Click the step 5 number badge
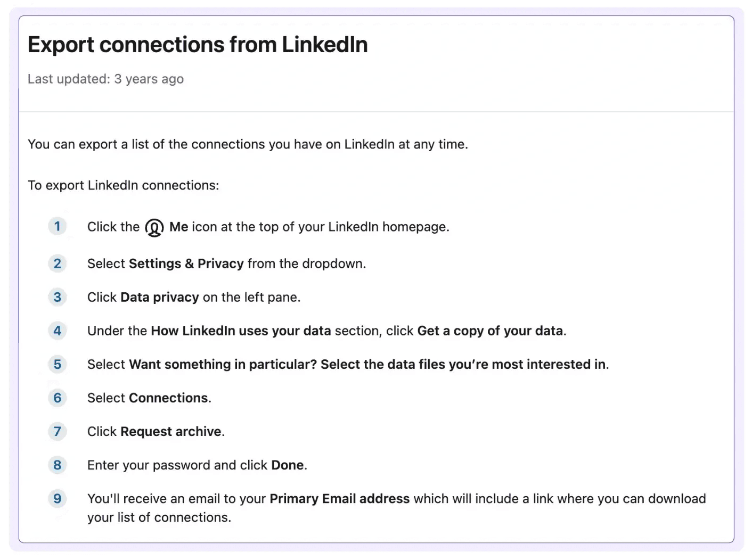Image resolution: width=752 pixels, height=560 pixels. click(58, 364)
